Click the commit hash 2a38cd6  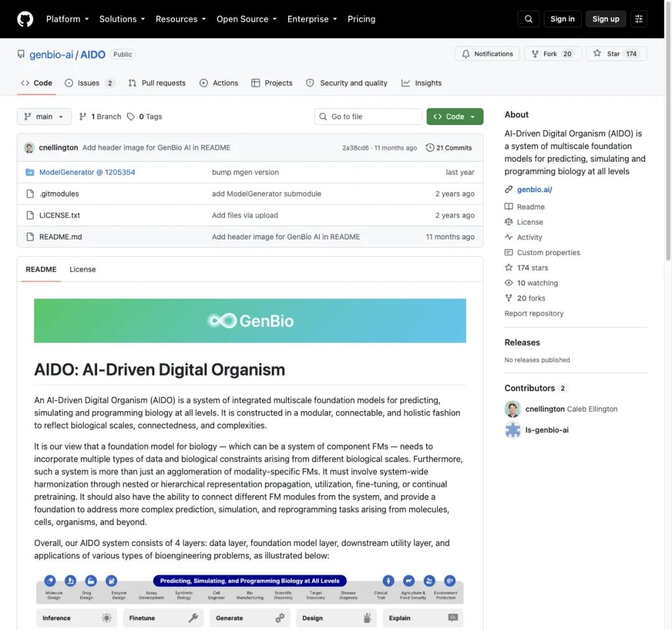(x=355, y=148)
